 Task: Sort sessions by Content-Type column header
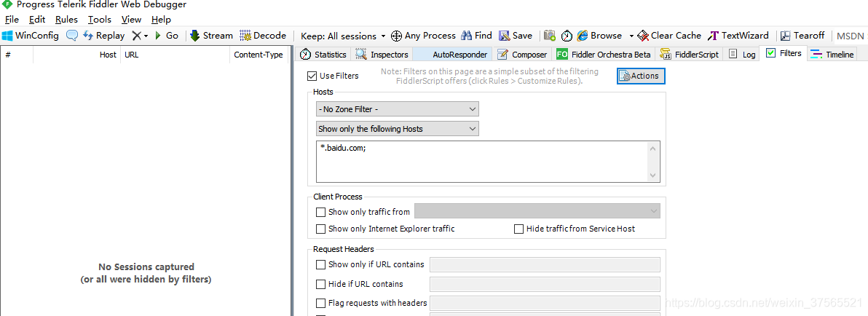pos(259,55)
